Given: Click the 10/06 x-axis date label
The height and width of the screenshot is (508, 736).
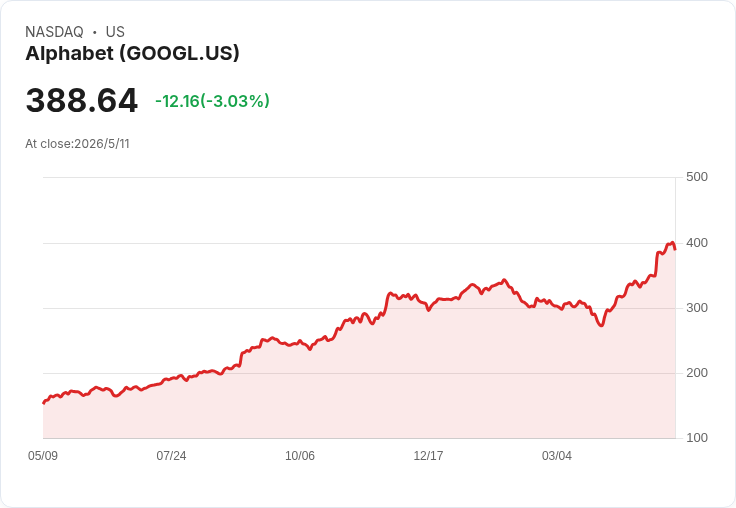Looking at the screenshot, I should tap(300, 456).
